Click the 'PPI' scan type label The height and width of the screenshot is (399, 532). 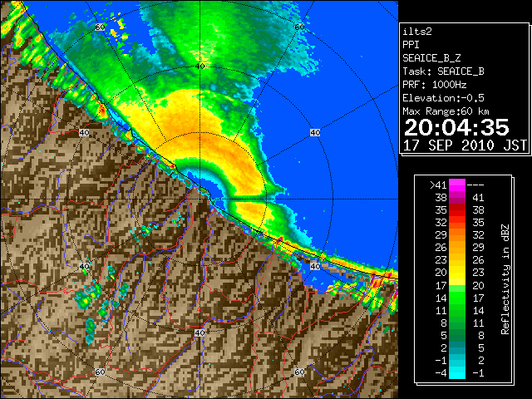411,45
